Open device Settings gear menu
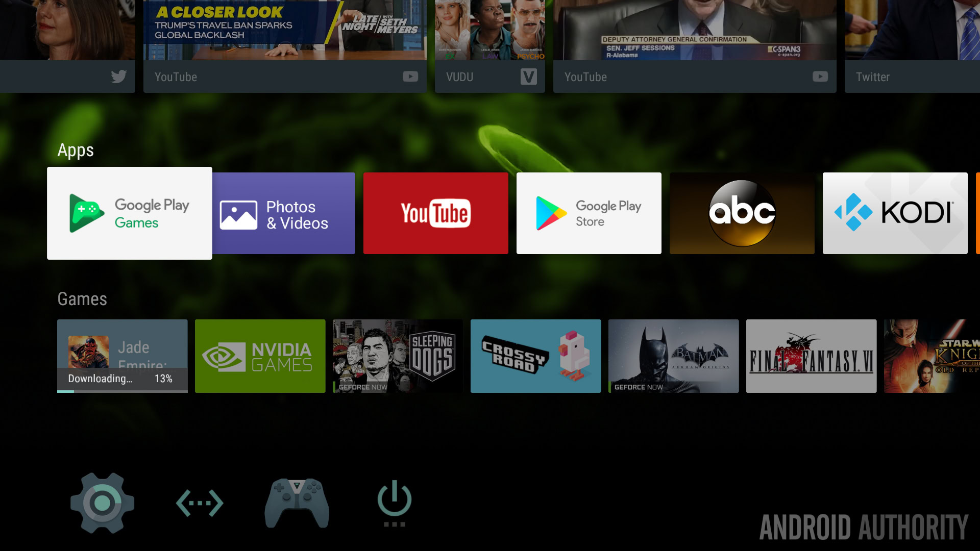 point(102,501)
